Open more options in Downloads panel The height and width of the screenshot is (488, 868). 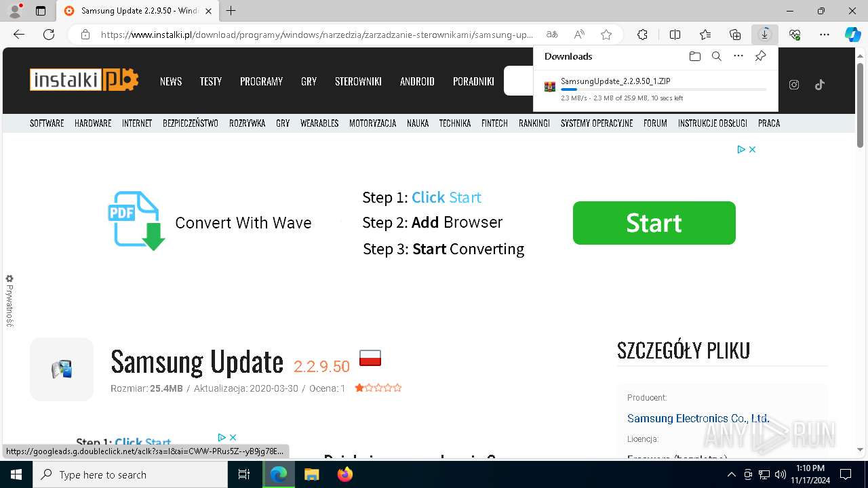pyautogui.click(x=738, y=56)
